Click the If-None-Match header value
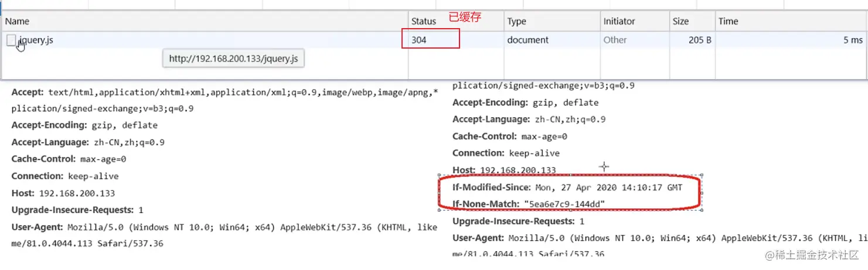Viewport: 868px width, 270px height. point(564,204)
